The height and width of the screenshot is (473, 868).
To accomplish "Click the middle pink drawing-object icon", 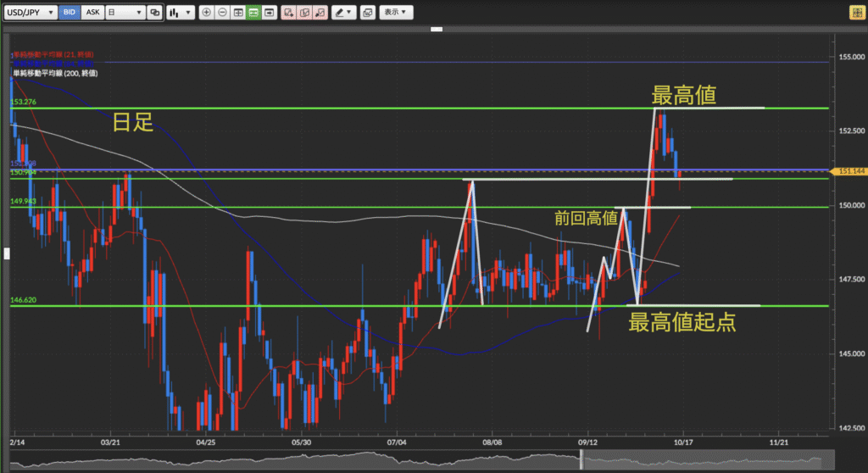I will click(305, 13).
